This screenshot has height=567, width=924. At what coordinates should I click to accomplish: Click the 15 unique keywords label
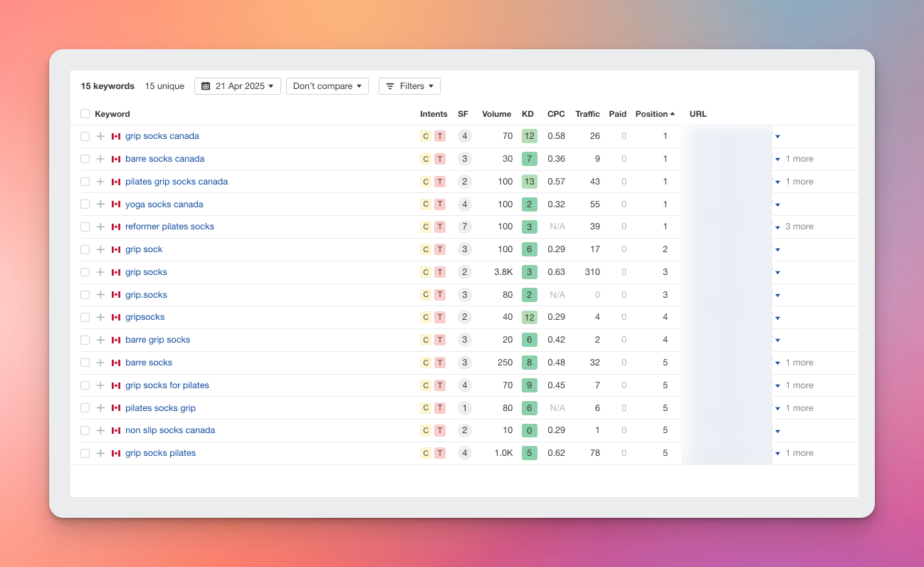[164, 86]
